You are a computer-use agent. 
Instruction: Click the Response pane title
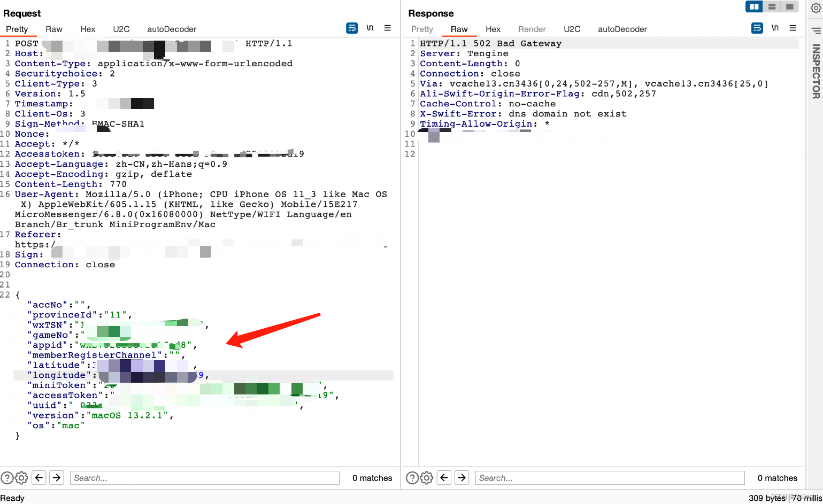[431, 13]
